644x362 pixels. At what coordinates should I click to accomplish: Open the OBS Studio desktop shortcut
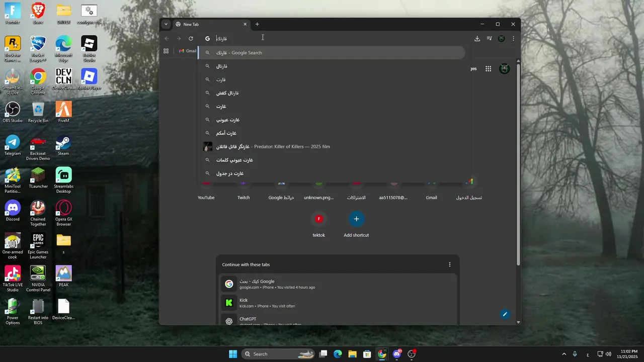(13, 112)
